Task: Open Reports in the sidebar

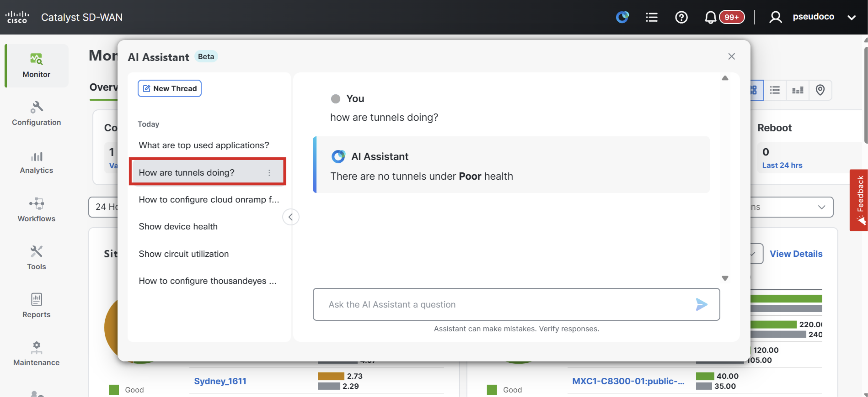Action: [x=36, y=306]
